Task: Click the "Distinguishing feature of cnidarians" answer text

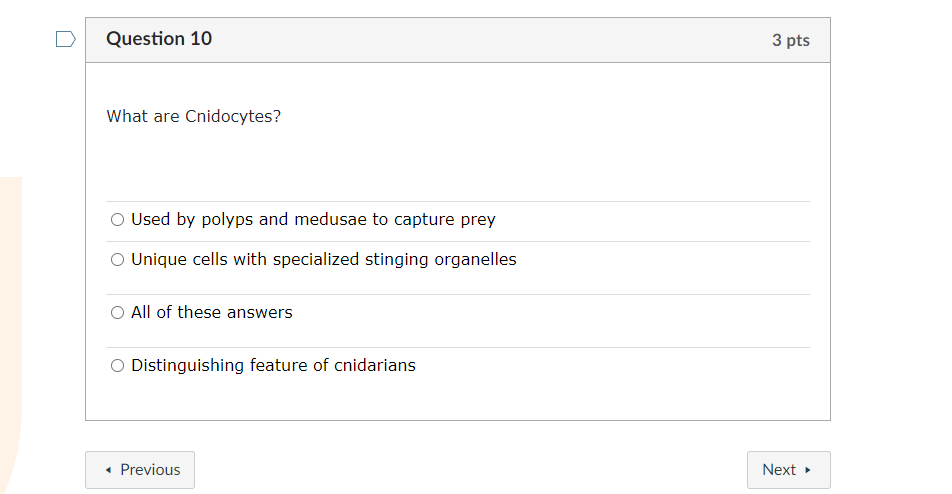Action: click(273, 366)
